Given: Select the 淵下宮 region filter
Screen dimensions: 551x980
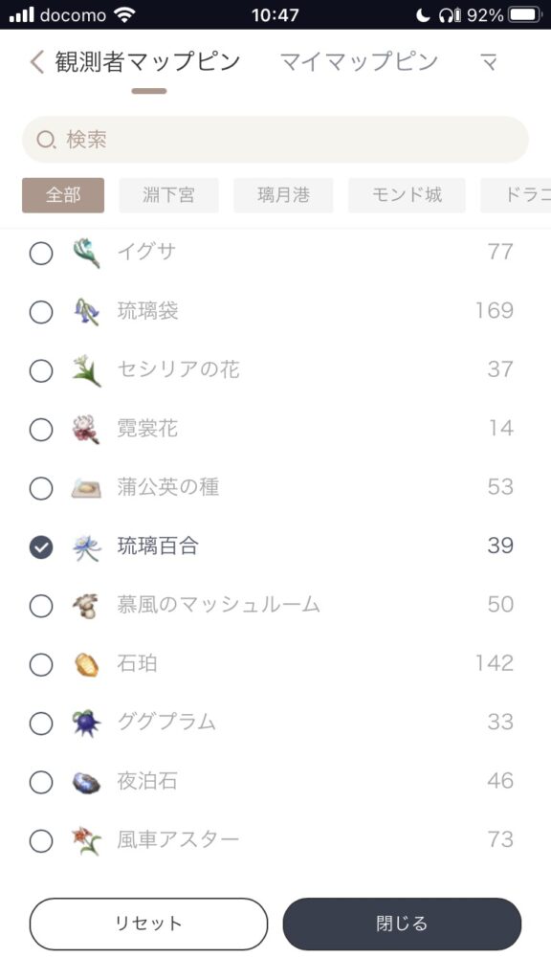Looking at the screenshot, I should [168, 195].
